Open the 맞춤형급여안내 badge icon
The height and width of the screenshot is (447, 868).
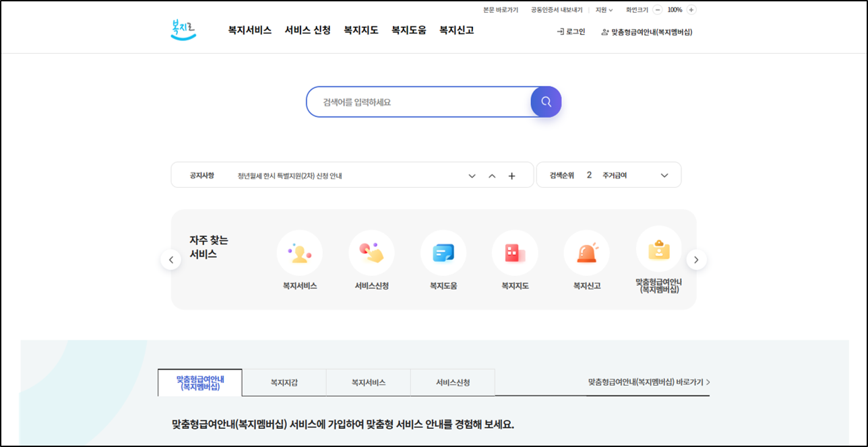pos(659,249)
